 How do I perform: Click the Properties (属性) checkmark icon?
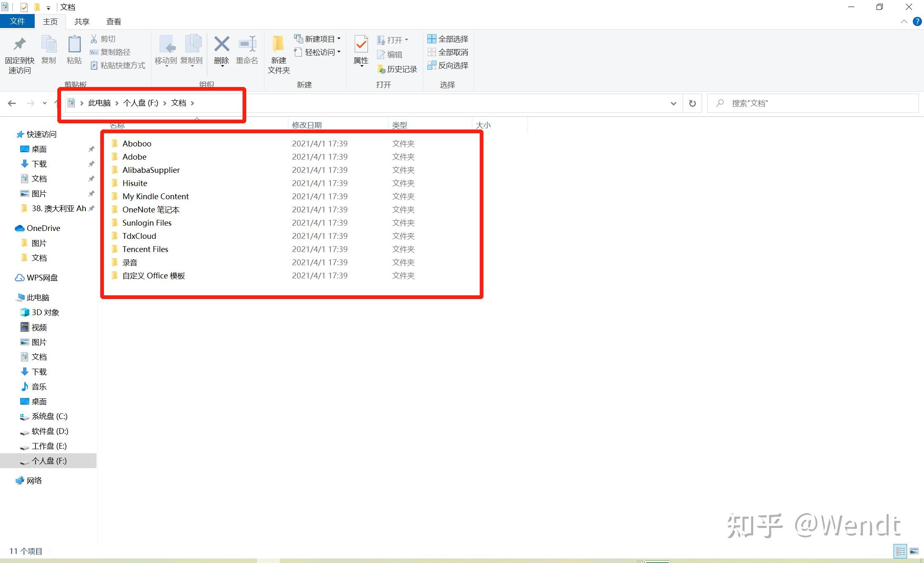coord(361,44)
